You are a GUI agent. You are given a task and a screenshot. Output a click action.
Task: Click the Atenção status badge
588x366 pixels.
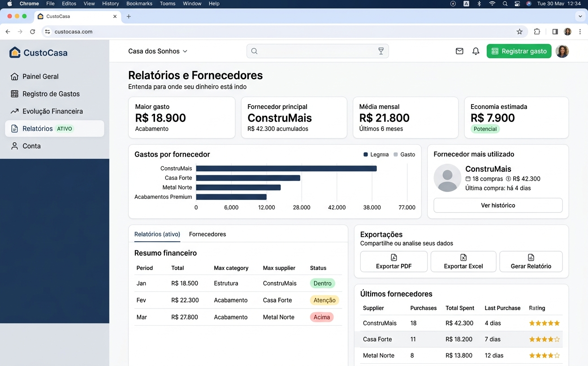324,300
